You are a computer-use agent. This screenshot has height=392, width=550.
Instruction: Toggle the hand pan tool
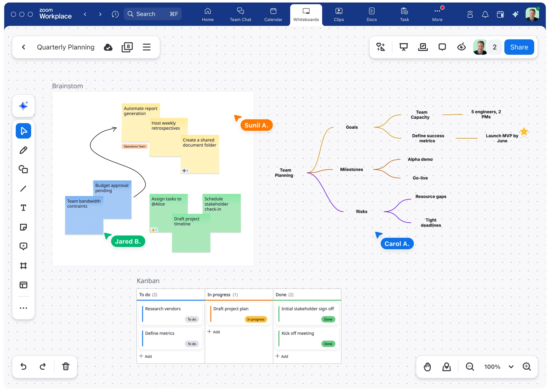427,367
